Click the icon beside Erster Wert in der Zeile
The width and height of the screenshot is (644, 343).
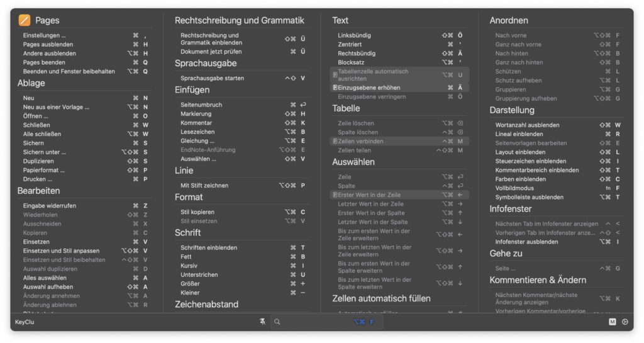(335, 195)
